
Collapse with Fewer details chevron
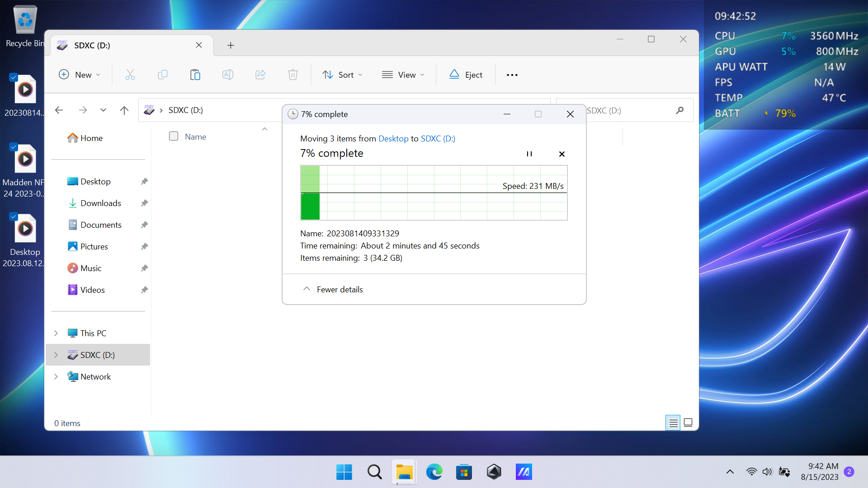click(x=307, y=289)
